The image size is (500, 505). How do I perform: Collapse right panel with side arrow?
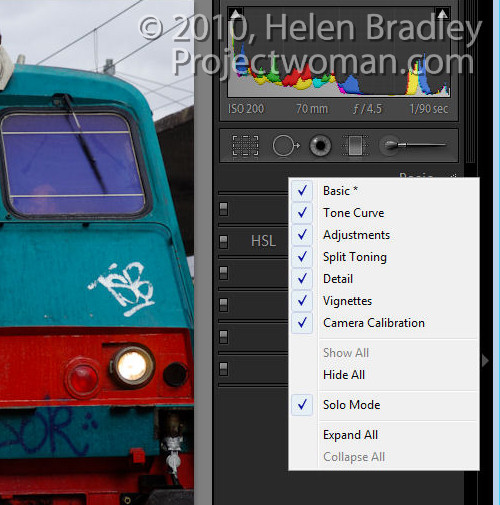485,361
